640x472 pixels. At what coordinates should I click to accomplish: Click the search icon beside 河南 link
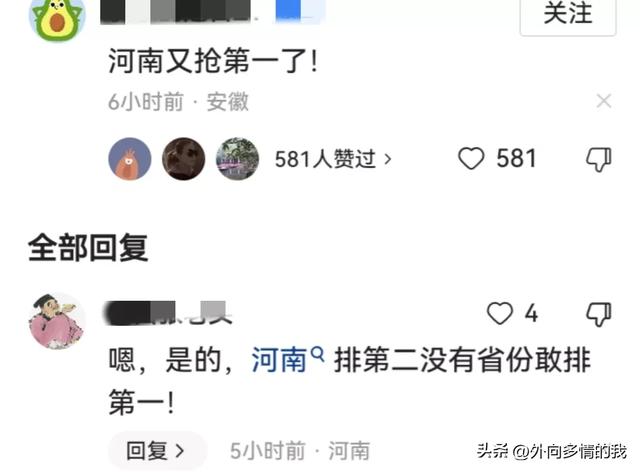pos(318,354)
